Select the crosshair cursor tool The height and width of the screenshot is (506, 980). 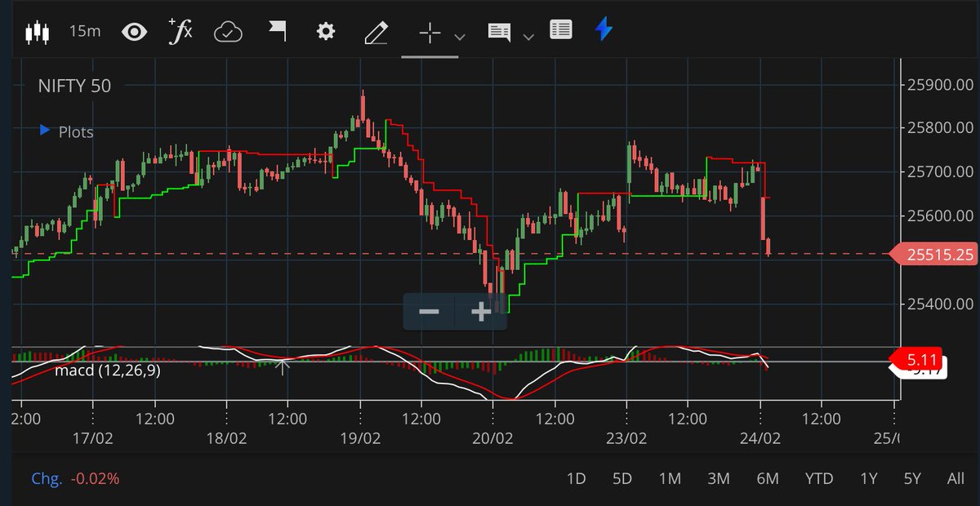[430, 33]
